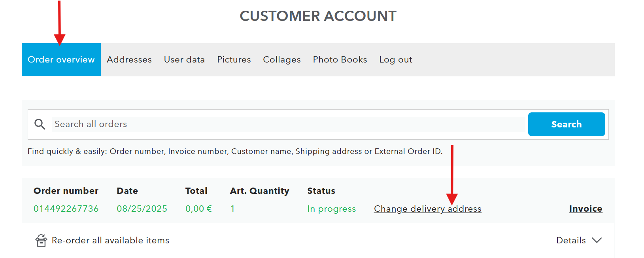The height and width of the screenshot is (258, 644).
Task: Click order number 014492267736
Action: pyautogui.click(x=66, y=209)
